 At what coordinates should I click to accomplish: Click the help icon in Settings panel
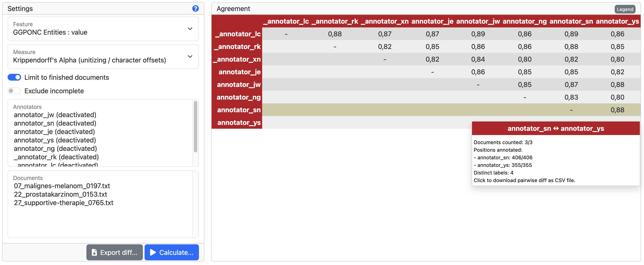196,8
